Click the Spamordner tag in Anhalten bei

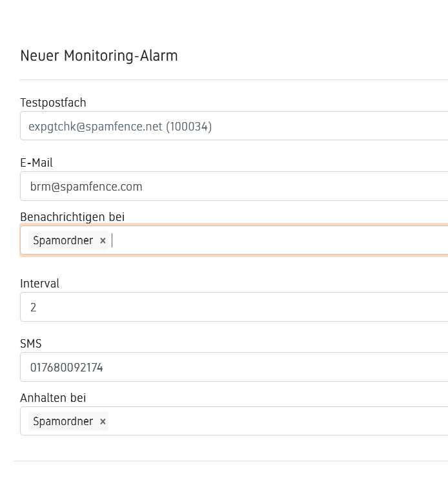tap(63, 421)
